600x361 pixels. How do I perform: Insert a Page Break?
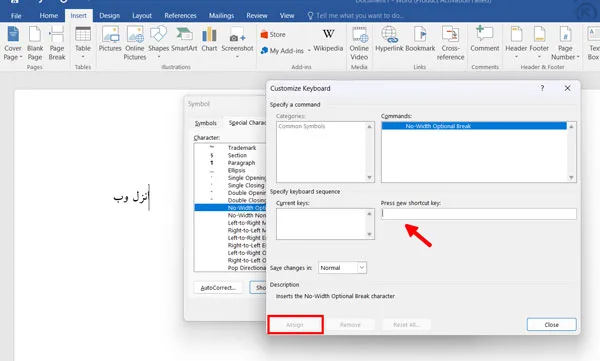tap(57, 43)
